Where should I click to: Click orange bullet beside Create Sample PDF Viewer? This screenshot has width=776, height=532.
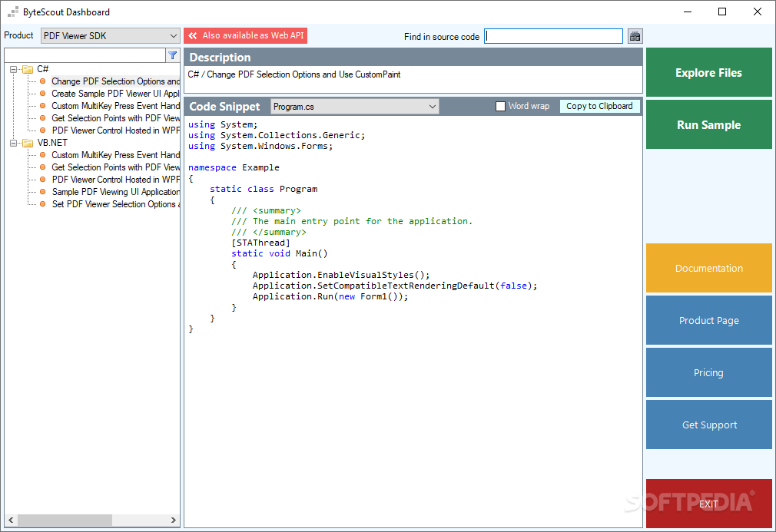tap(42, 94)
